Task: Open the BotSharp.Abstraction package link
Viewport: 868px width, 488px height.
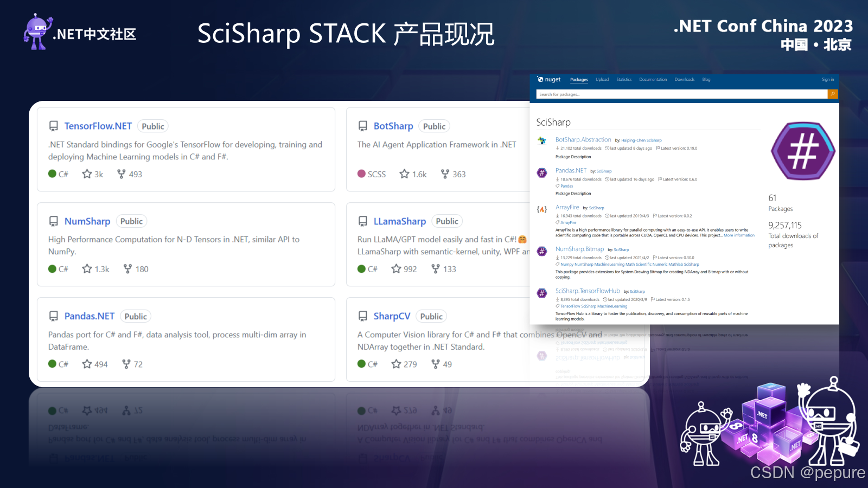Action: click(x=583, y=140)
